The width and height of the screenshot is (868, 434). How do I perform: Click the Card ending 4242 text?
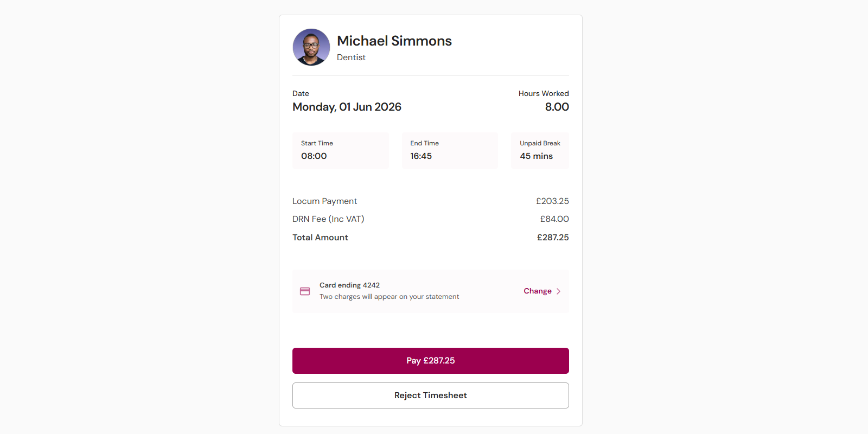349,285
